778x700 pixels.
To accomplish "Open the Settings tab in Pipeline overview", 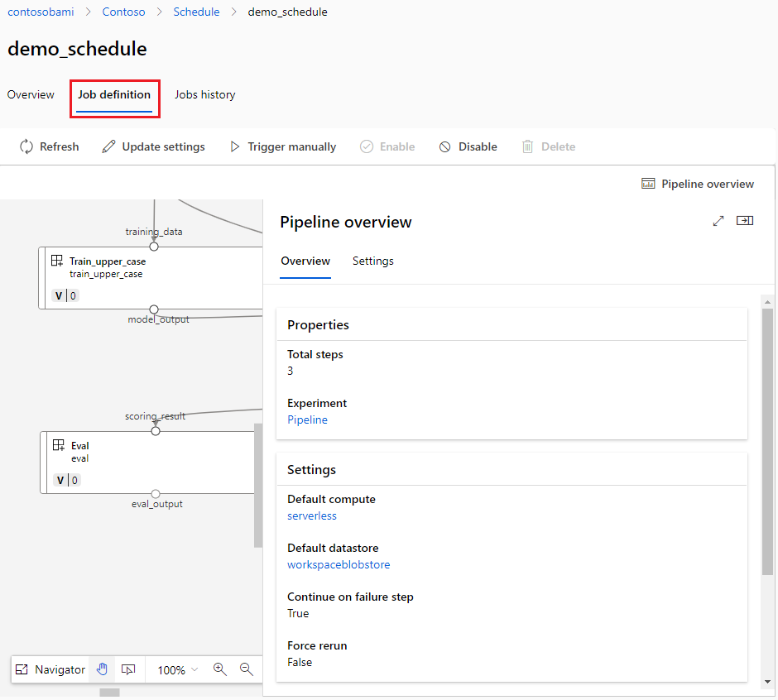I will click(x=373, y=261).
